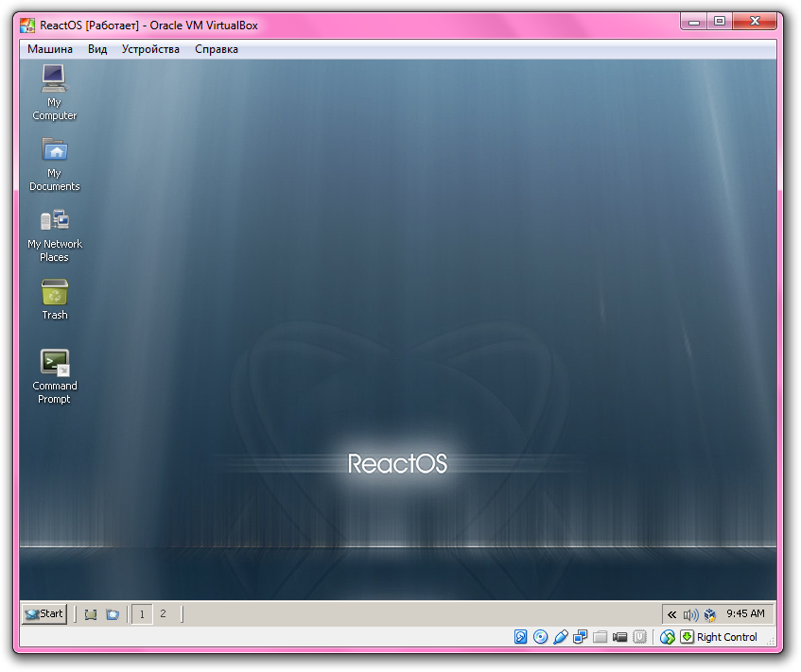801x672 pixels.
Task: Click the video capture status icon
Action: (619, 637)
